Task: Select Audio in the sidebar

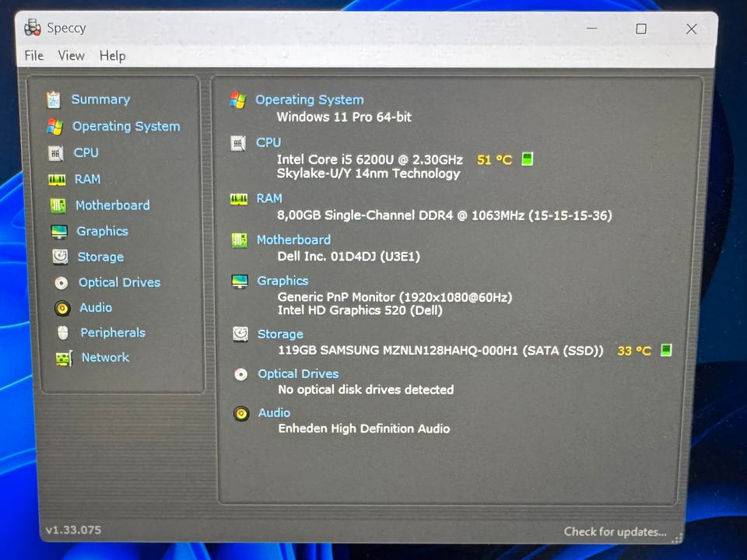Action: point(96,308)
